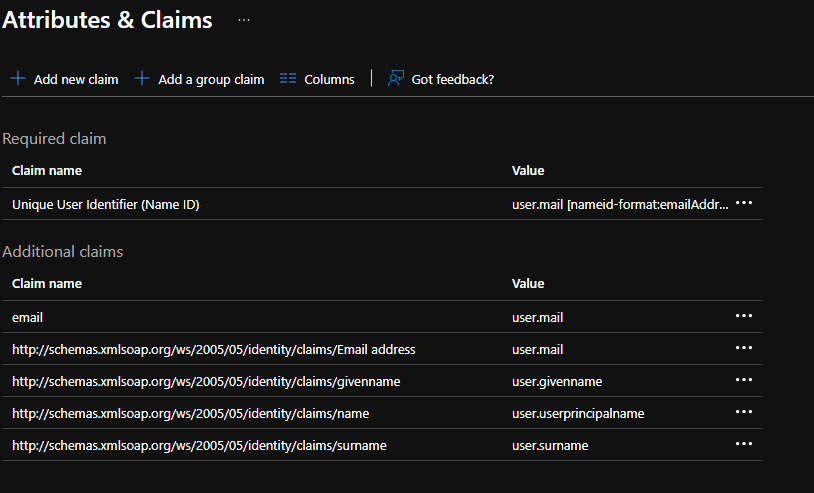Click Claim name header under Required claim
814x493 pixels.
click(47, 171)
